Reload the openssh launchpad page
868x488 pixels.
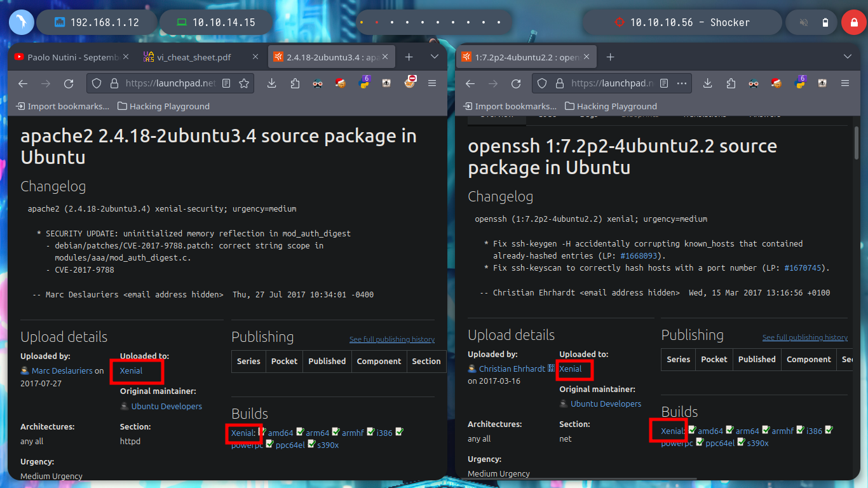click(516, 83)
